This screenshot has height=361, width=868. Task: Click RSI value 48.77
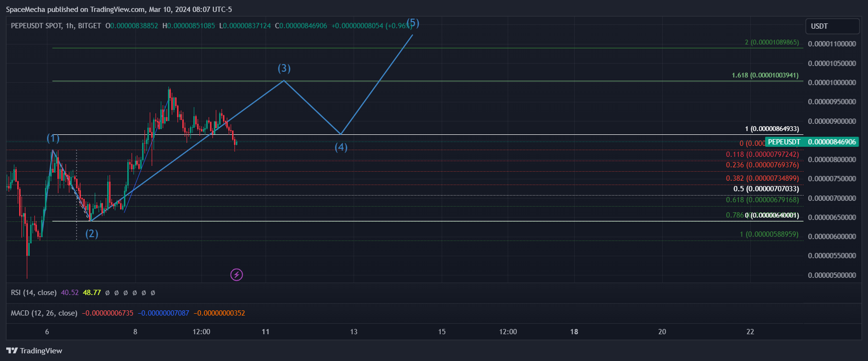click(92, 292)
